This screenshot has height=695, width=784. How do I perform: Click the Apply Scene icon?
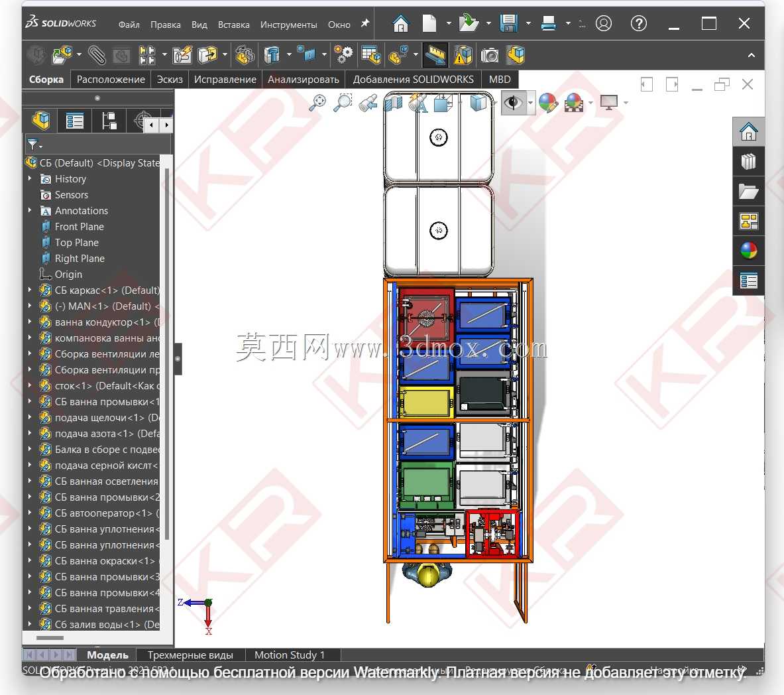coord(573,103)
